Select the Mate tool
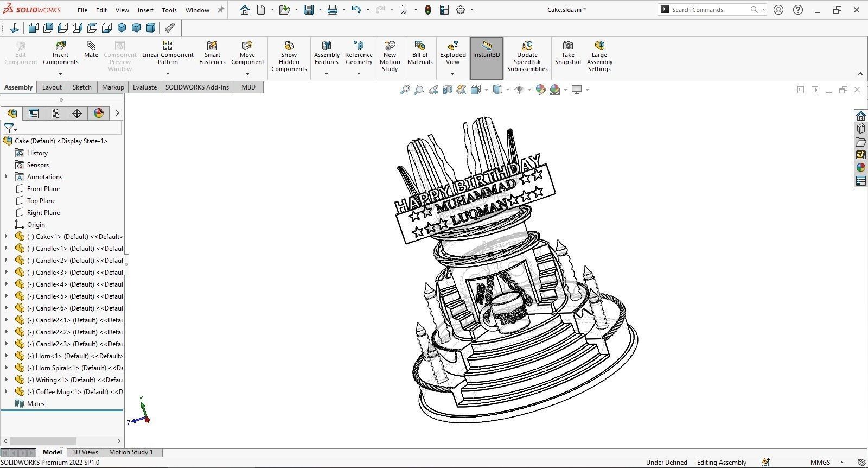 click(x=91, y=49)
